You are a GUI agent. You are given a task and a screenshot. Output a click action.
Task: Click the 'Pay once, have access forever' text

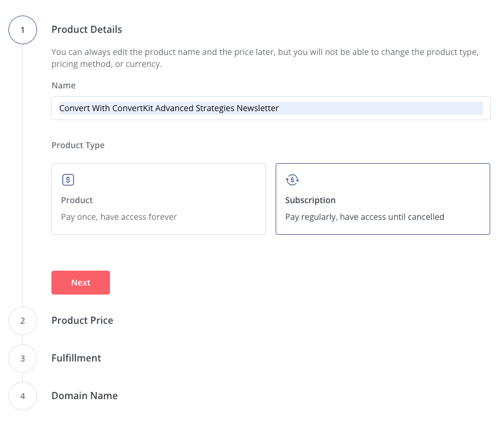(119, 217)
